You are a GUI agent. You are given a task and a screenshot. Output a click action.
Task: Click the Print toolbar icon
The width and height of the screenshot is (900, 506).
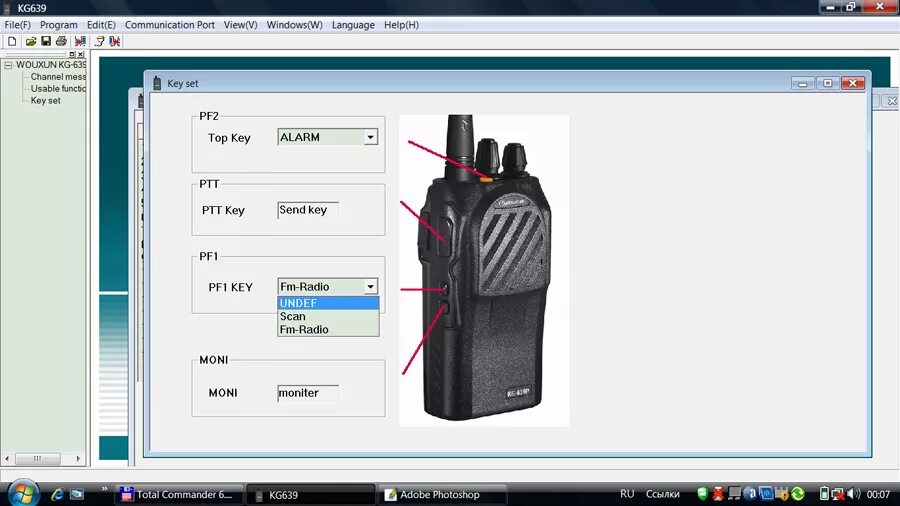61,41
